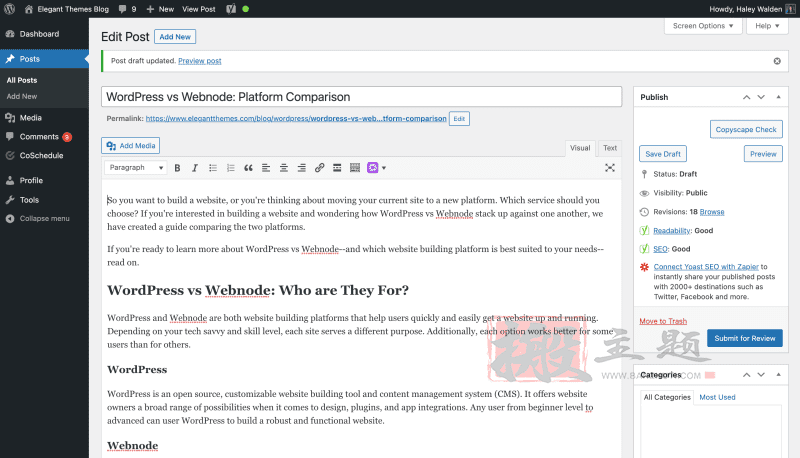
Task: Open dropdown arrow next to purple icon
Action: 384,168
